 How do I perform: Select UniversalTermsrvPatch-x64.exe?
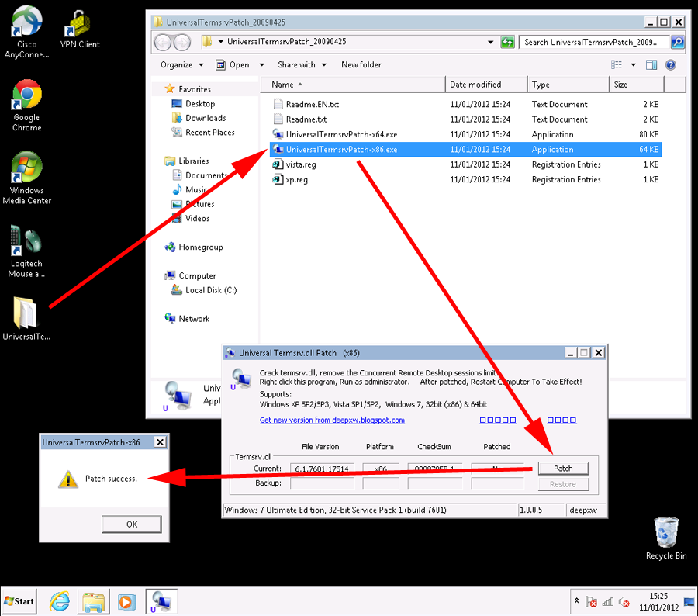coord(465,134)
